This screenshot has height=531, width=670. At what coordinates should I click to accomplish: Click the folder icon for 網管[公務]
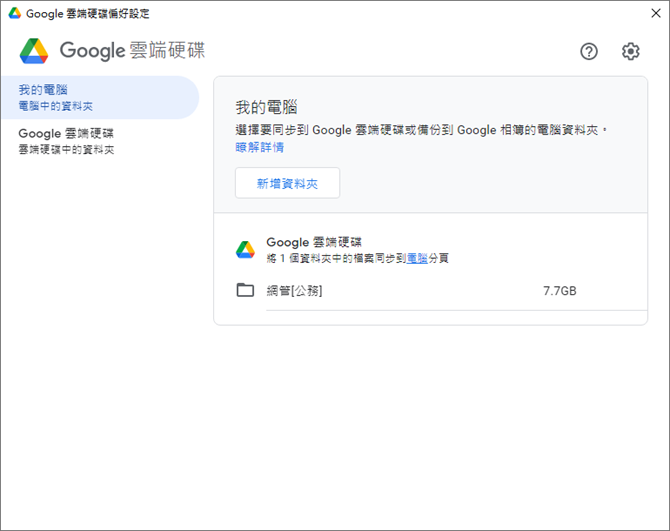(x=245, y=290)
